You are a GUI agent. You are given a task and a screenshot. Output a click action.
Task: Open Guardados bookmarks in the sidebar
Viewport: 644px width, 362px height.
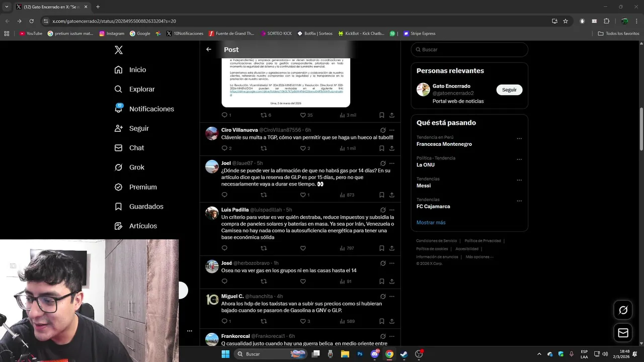tap(139, 207)
